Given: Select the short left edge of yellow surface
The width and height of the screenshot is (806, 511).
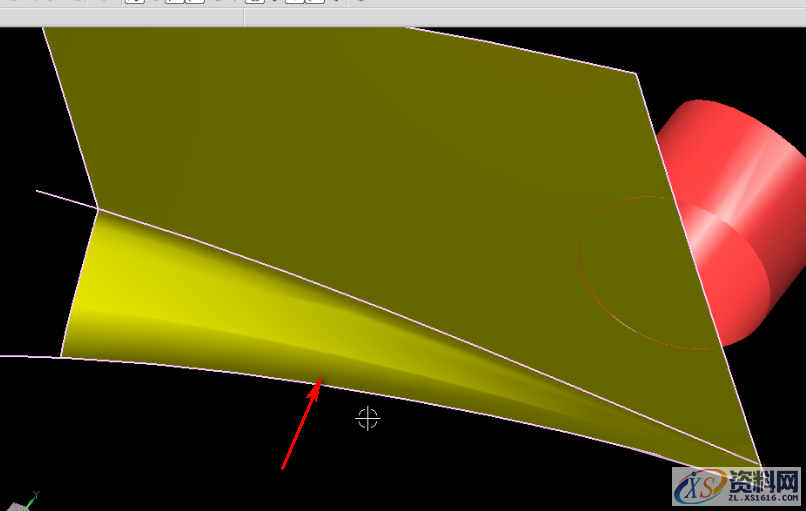Looking at the screenshot, I should pyautogui.click(x=78, y=283).
